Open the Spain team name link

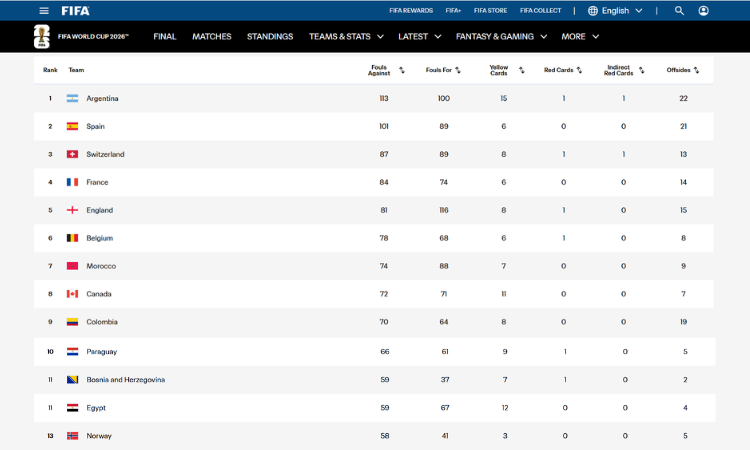[x=96, y=126]
